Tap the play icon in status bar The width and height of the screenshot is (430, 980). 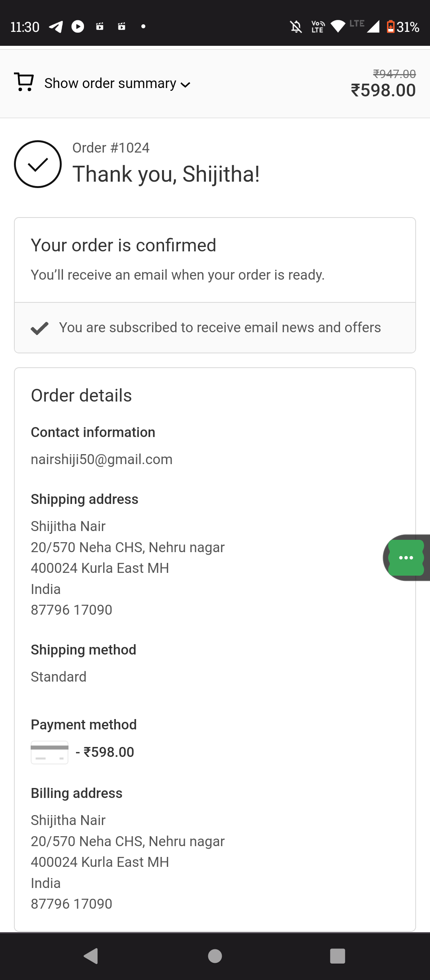(78, 27)
